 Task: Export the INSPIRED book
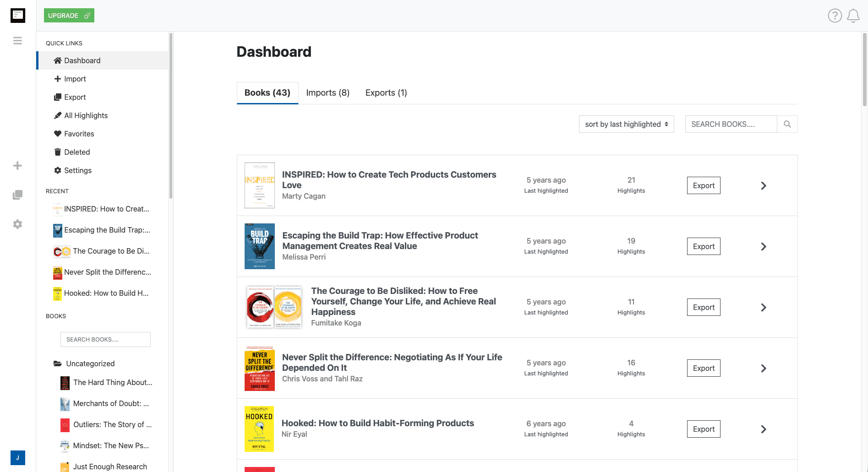[704, 185]
